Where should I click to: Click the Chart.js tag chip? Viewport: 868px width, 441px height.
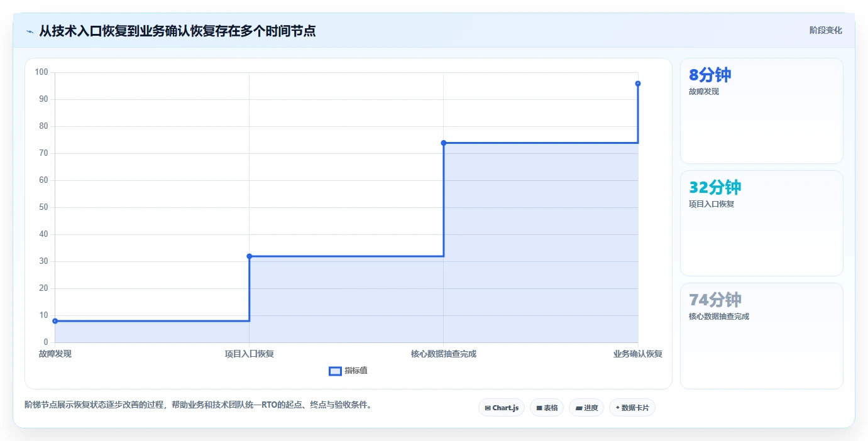501,408
